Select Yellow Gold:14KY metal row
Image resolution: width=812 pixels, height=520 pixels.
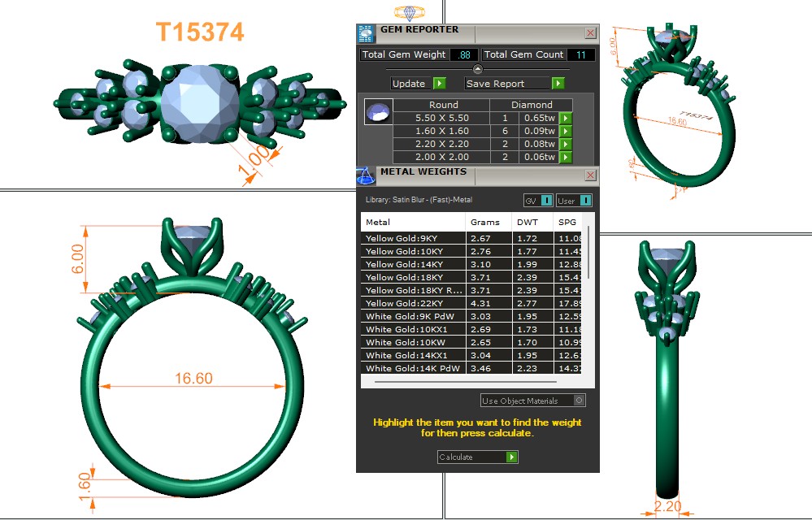(x=413, y=264)
